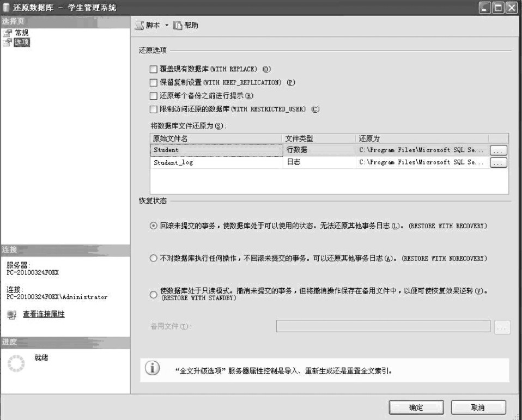Click 取消 to cancel dialog
This screenshot has width=522, height=420.
478,407
